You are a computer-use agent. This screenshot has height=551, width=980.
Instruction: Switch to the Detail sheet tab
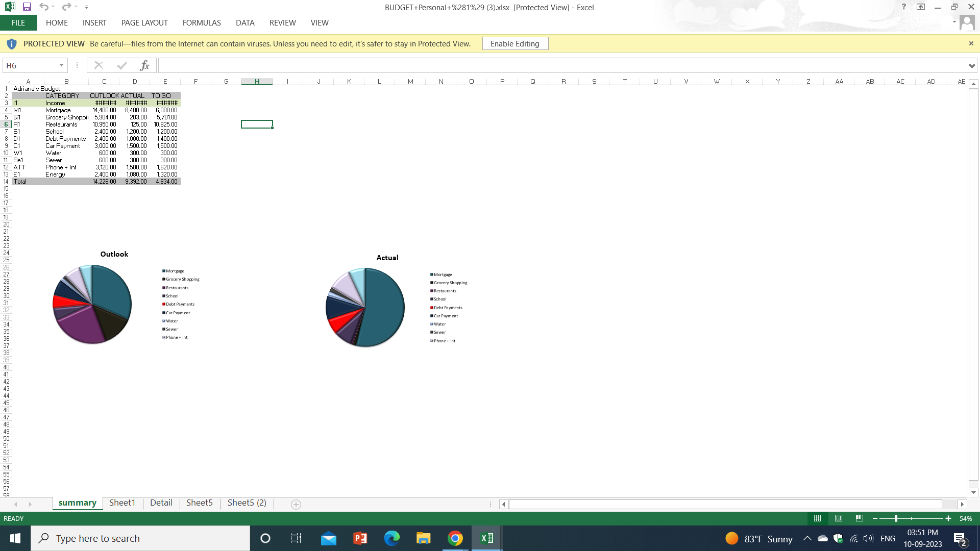(x=161, y=503)
